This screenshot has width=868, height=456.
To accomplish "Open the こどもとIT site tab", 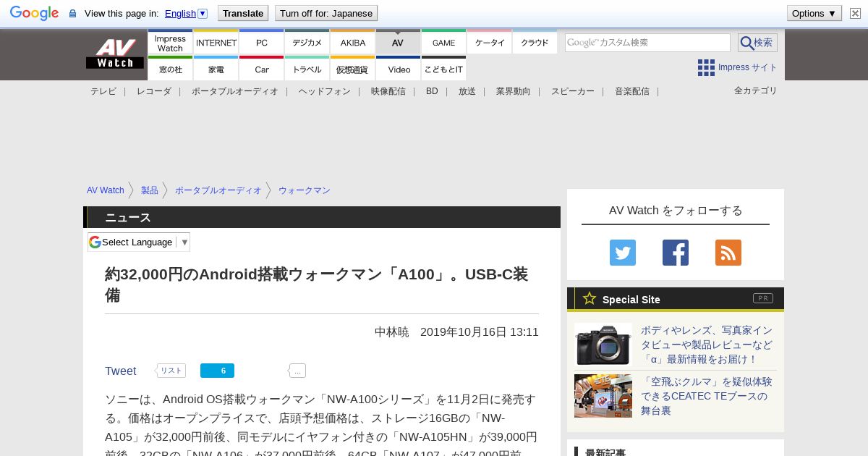I will (x=443, y=69).
